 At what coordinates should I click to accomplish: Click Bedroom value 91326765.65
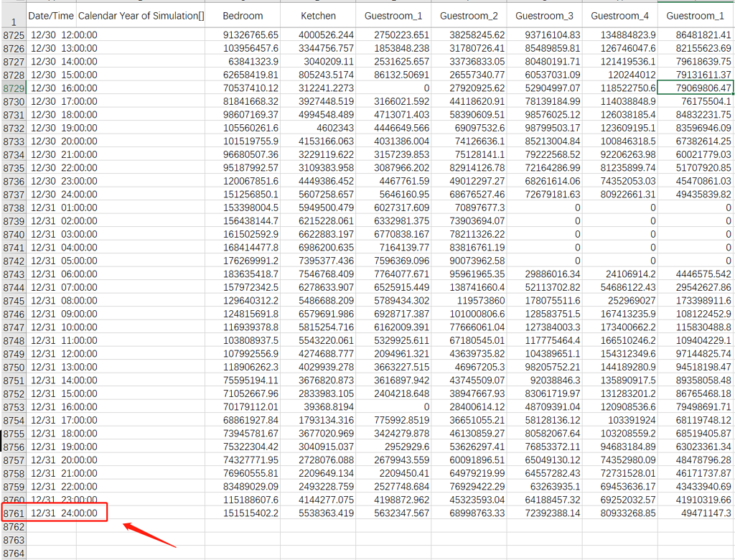(243, 34)
